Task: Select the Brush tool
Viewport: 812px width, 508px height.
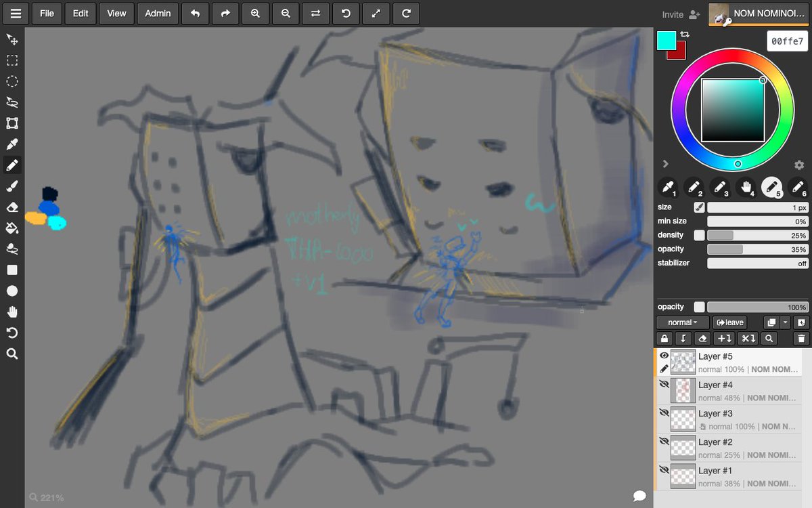Action: coord(12,186)
